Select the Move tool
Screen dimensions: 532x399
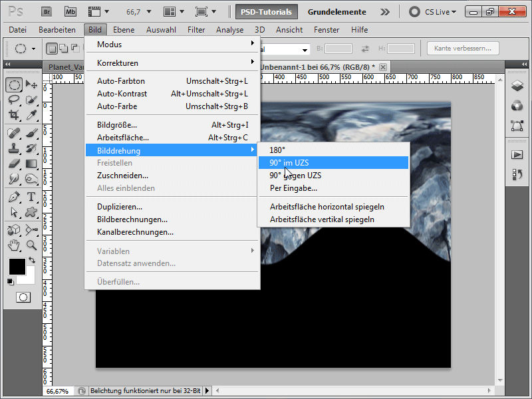pyautogui.click(x=31, y=84)
